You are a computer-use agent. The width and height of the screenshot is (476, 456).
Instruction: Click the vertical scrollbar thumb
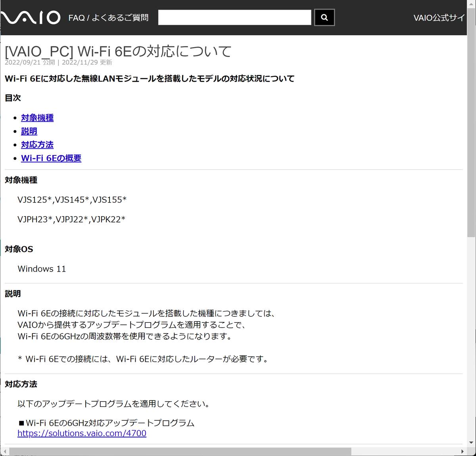click(471, 123)
